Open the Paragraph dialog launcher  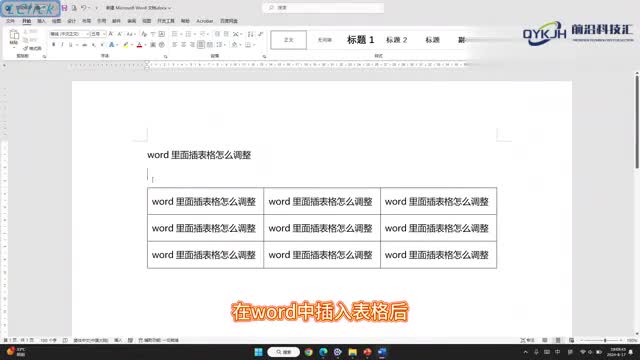coord(264,56)
